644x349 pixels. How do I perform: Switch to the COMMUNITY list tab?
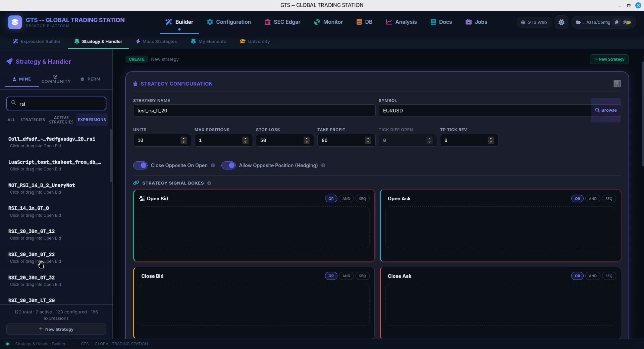click(56, 79)
